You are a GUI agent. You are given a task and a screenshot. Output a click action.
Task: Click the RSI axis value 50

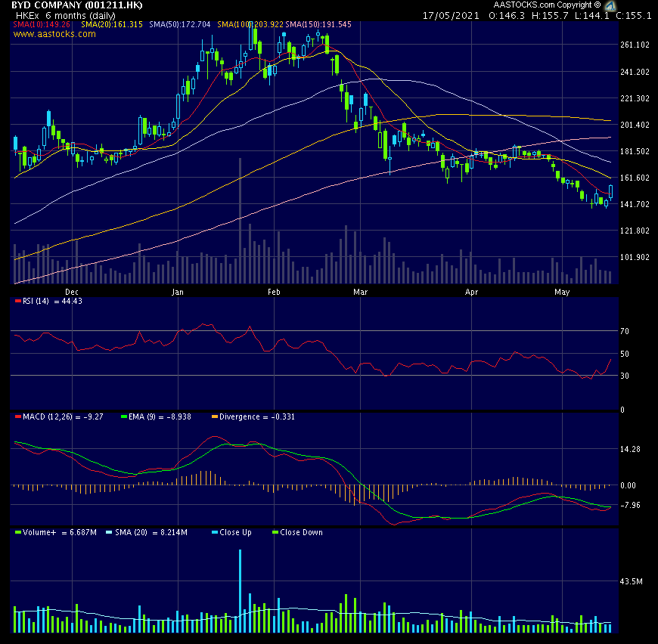[625, 354]
